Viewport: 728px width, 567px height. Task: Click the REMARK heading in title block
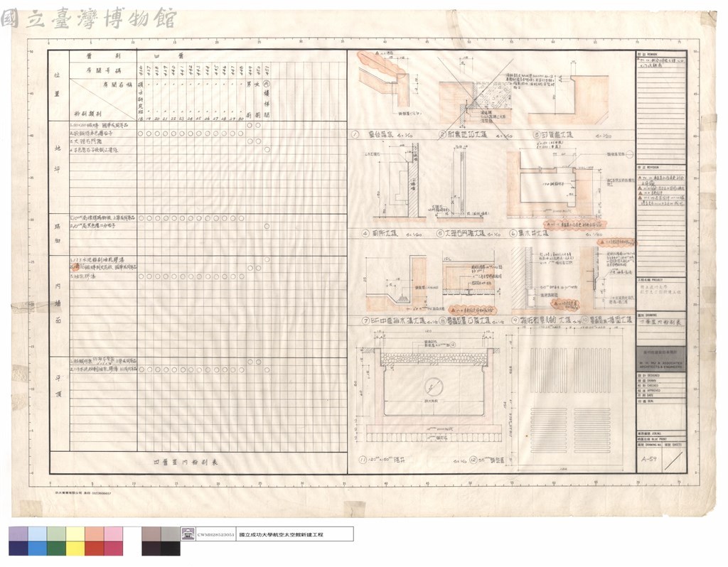coord(648,55)
